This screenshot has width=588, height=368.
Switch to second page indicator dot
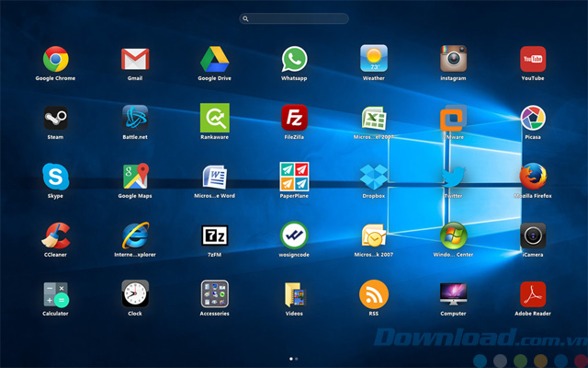[x=297, y=359]
